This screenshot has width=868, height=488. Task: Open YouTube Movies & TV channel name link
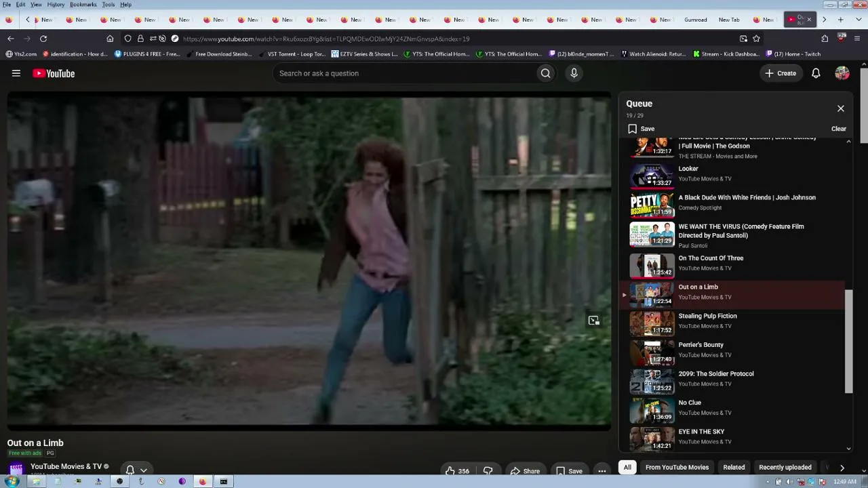(x=66, y=466)
